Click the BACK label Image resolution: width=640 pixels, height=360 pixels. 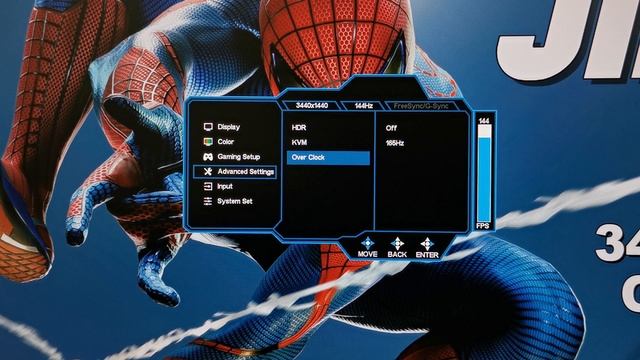click(x=397, y=254)
